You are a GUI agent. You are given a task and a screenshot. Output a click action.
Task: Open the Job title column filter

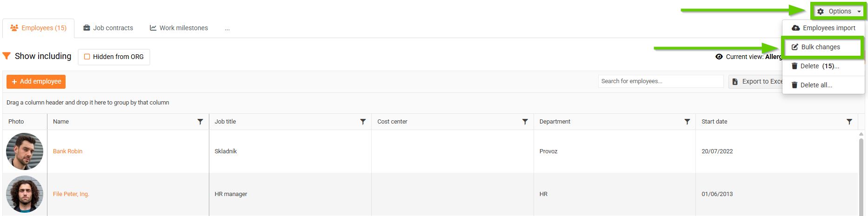363,122
